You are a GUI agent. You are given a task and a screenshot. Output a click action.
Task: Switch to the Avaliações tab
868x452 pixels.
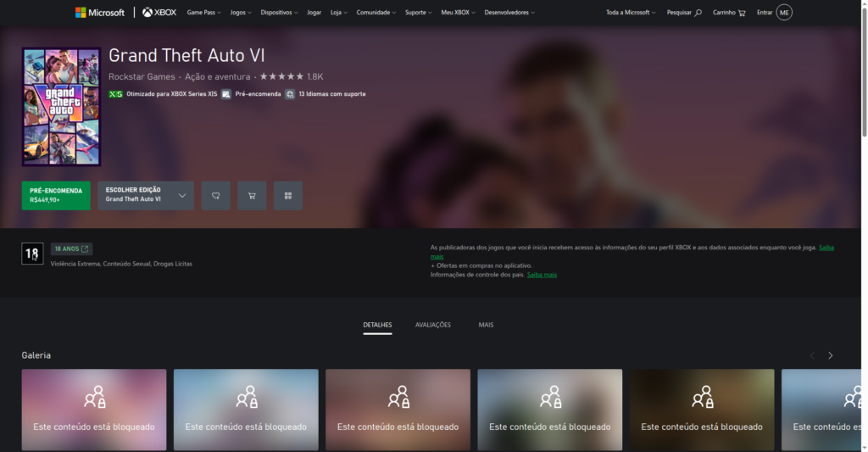pos(433,325)
